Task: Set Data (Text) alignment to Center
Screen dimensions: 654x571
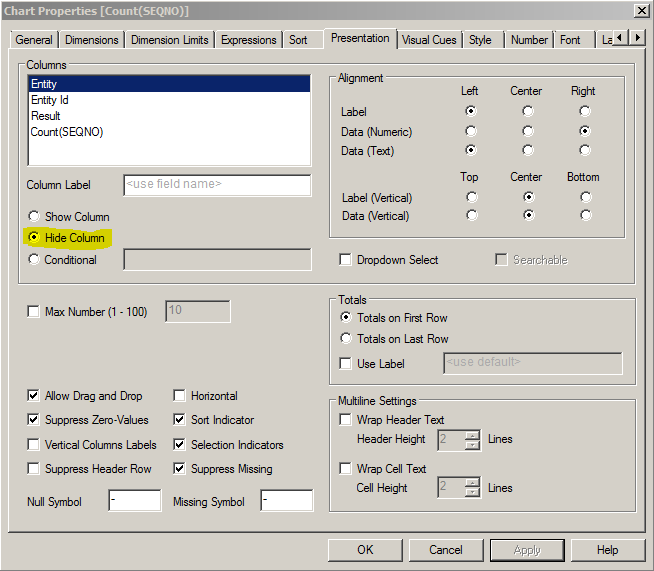Action: [x=528, y=150]
